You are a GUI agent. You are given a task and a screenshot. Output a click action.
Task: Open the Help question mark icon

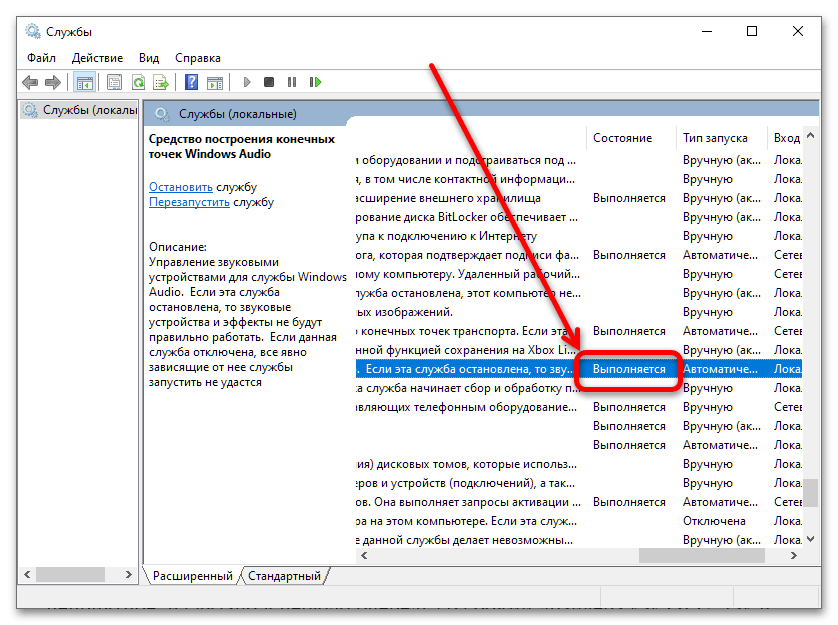tap(191, 82)
